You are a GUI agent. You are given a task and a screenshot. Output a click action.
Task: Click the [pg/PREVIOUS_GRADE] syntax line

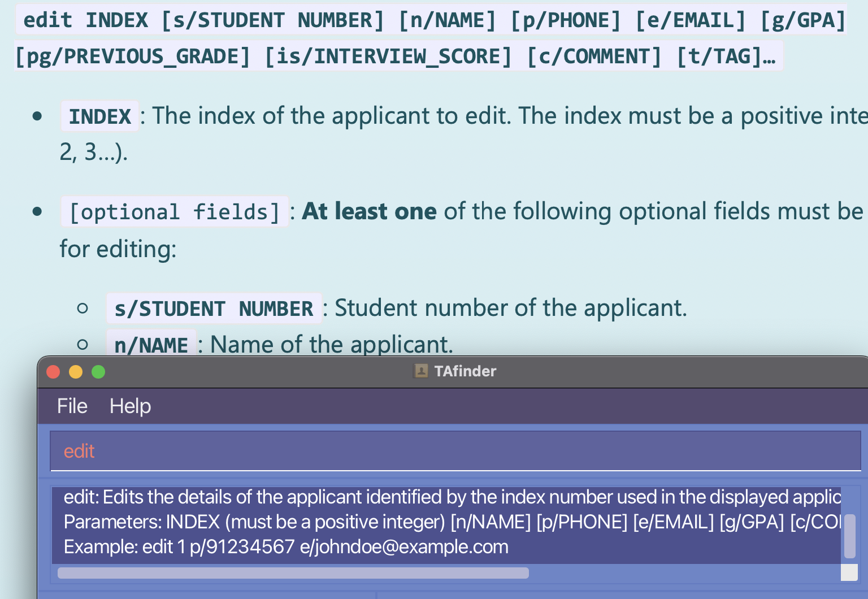click(398, 56)
